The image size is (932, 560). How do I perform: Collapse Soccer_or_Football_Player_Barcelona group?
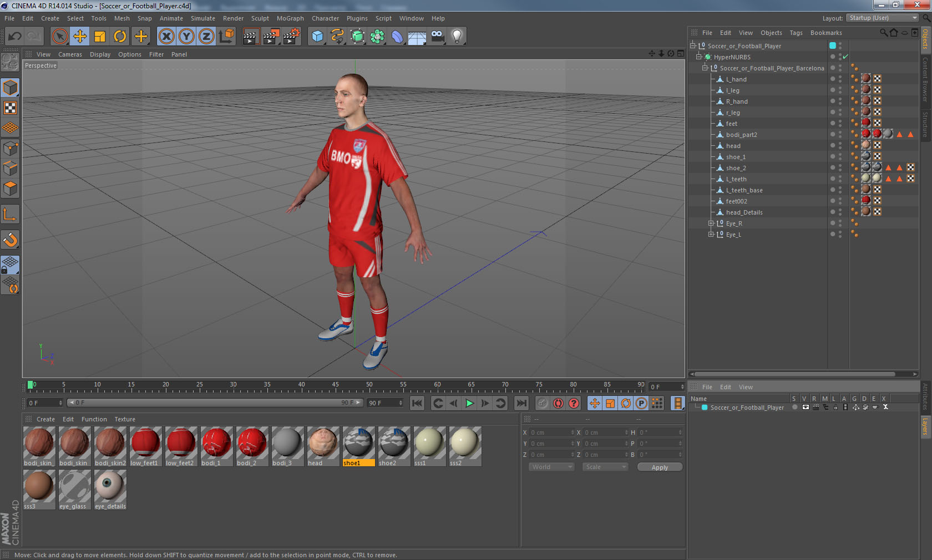705,68
